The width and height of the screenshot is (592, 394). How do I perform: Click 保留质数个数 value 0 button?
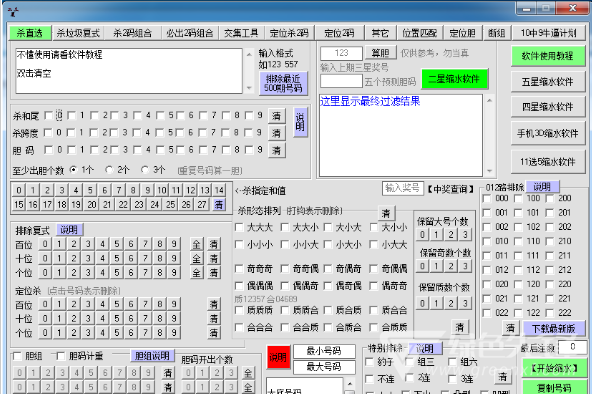[422, 303]
